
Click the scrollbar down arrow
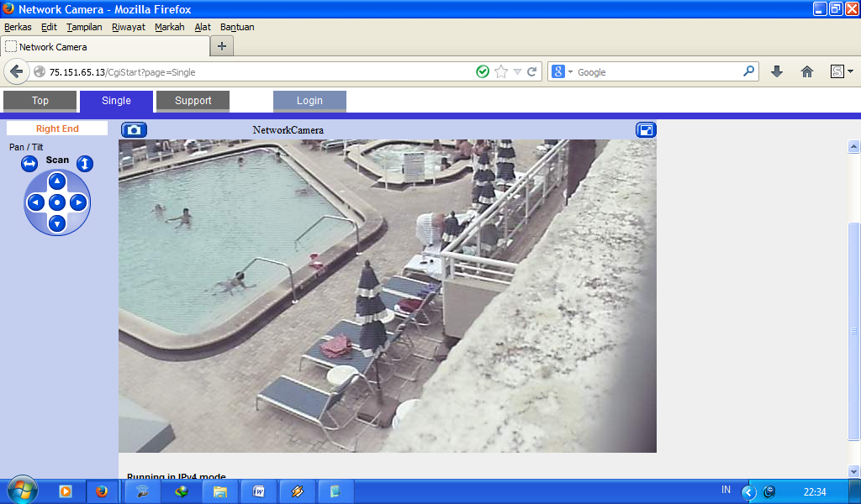[x=853, y=471]
